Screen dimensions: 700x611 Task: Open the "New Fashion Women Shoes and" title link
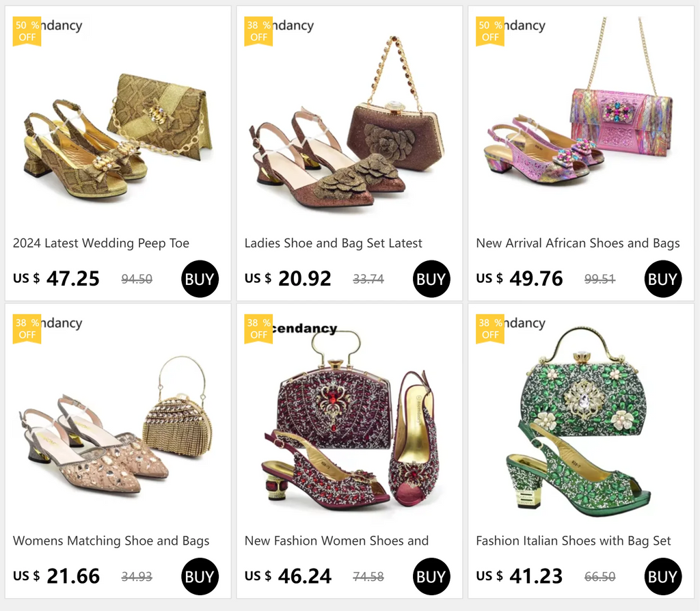pyautogui.click(x=336, y=541)
